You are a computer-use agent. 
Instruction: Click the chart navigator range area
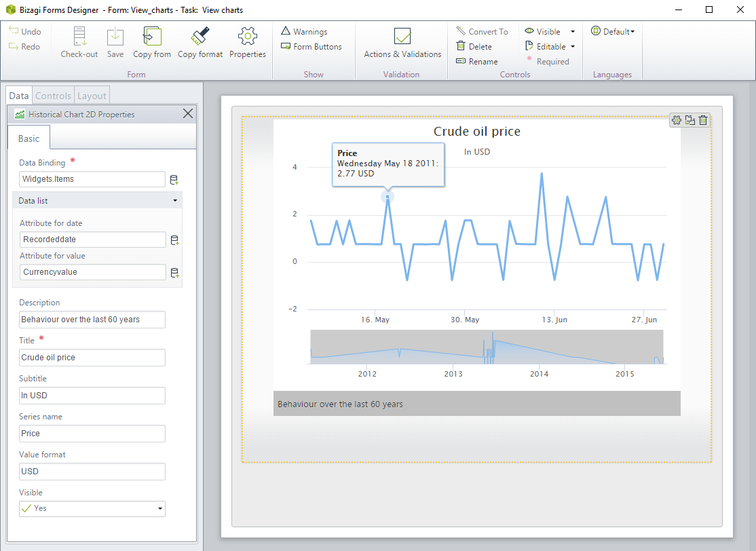click(487, 347)
